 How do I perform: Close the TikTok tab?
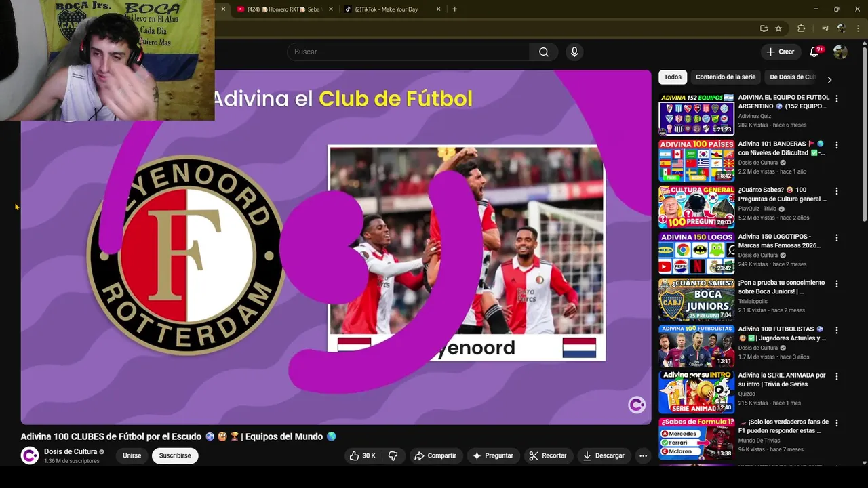point(438,9)
